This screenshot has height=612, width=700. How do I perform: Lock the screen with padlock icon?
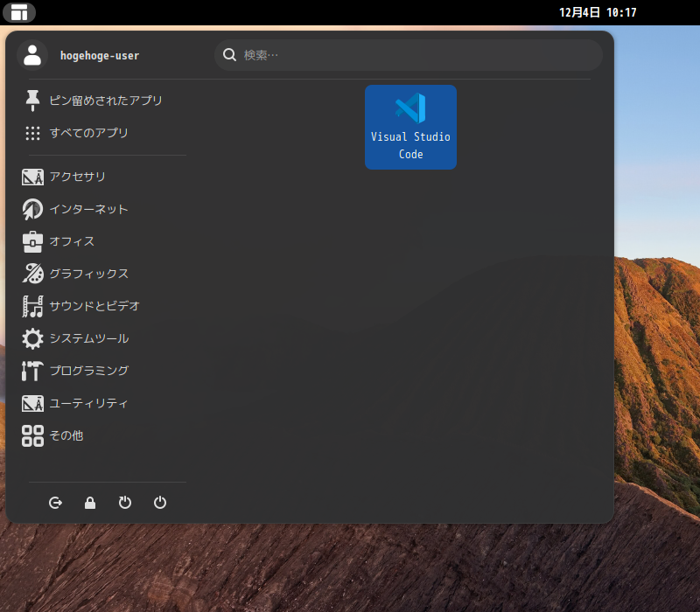pyautogui.click(x=90, y=503)
